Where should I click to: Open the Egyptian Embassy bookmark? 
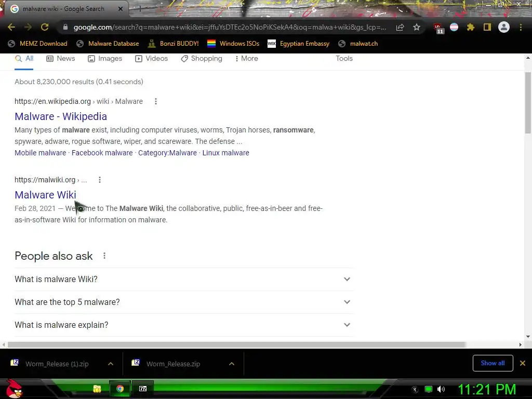(299, 44)
